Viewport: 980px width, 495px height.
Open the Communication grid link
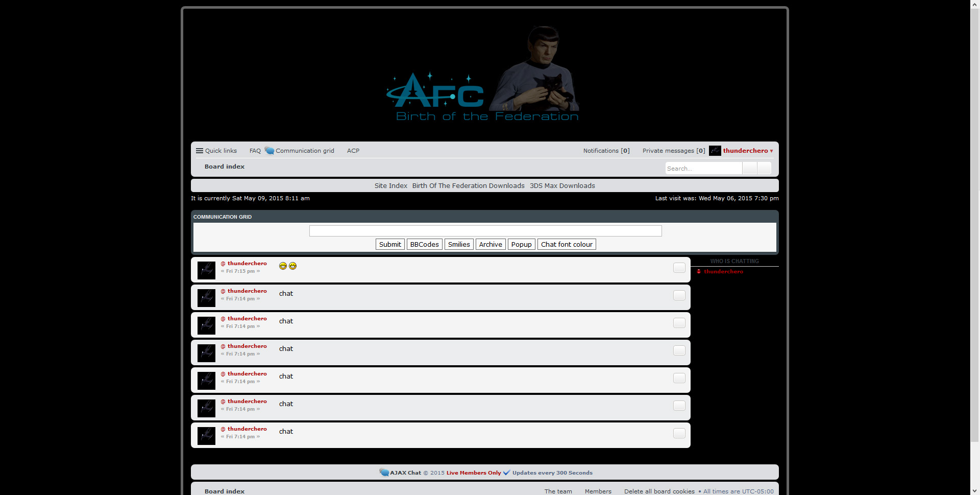click(305, 151)
